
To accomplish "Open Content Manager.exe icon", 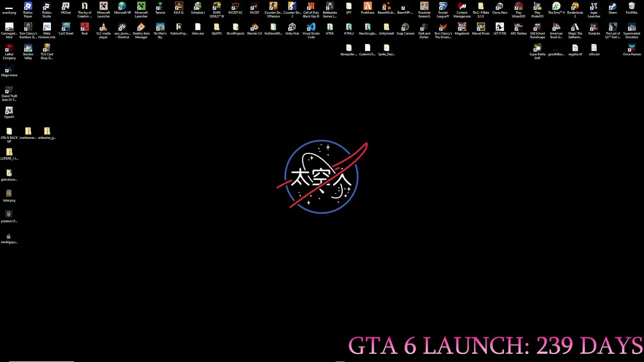I will point(462,10).
